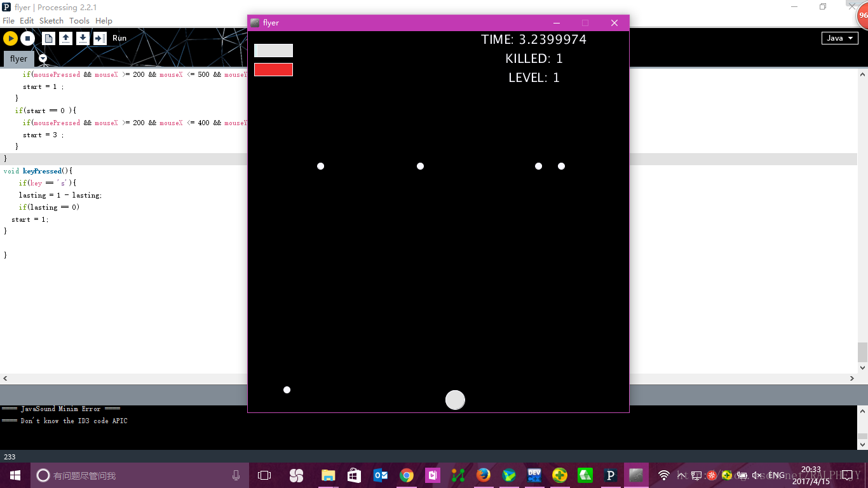Screen dimensions: 868x488
Task: Open Task View from the taskbar
Action: point(264,475)
